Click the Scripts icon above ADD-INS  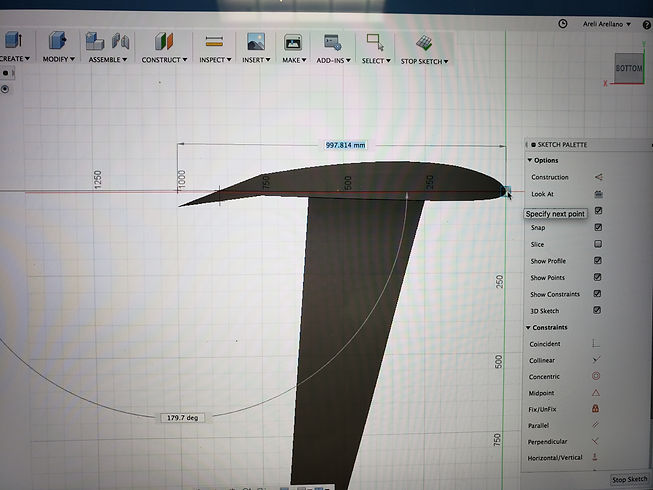tap(333, 43)
